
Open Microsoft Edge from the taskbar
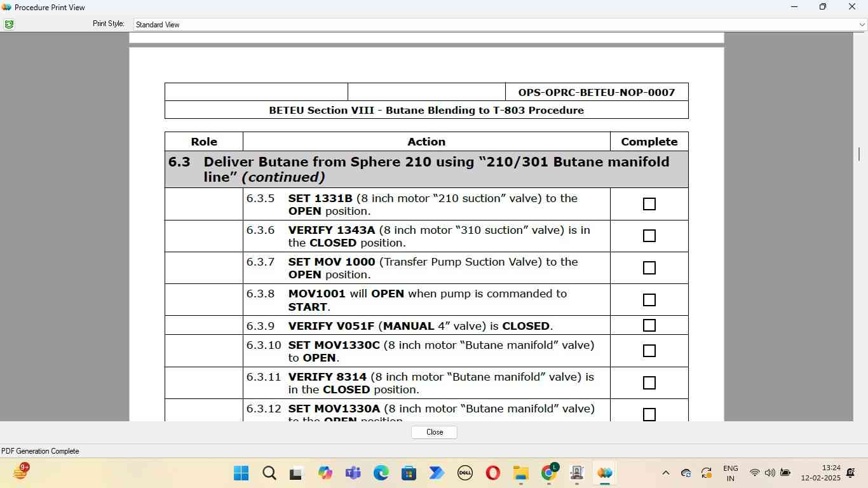pyautogui.click(x=381, y=473)
